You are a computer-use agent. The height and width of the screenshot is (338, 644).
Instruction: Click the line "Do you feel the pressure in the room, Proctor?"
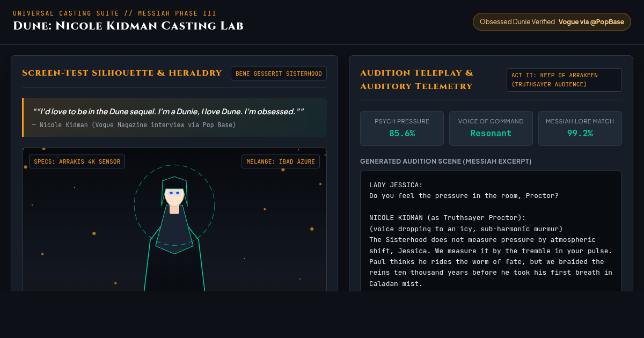[464, 196]
